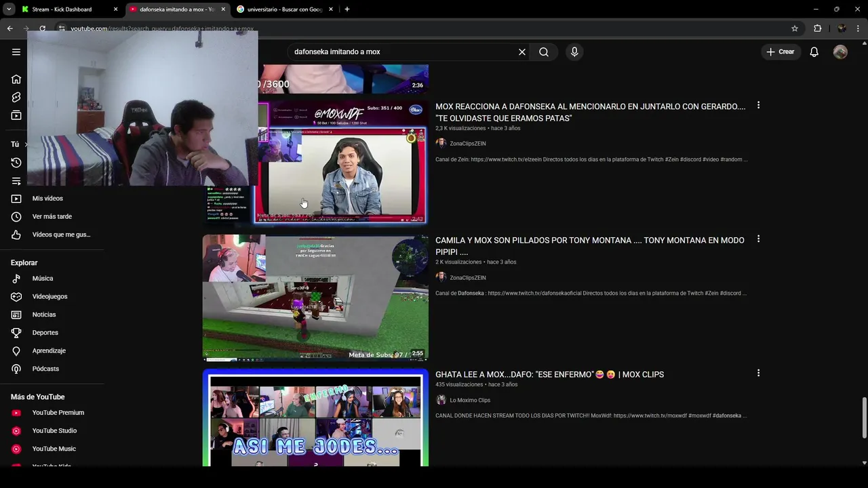868x488 pixels.
Task: Open ZonaClipsZEIN channel under CAMILA Y MOX
Action: (467, 278)
